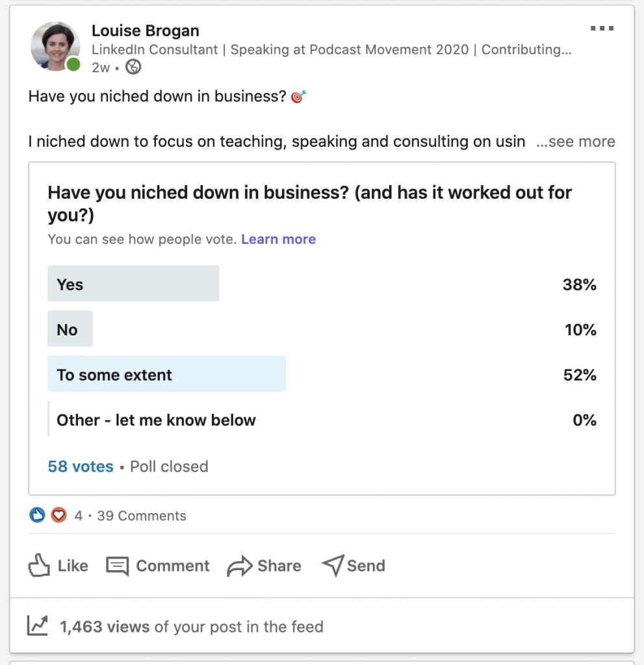Select the Other - let me know below option
The image size is (644, 665).
155,420
